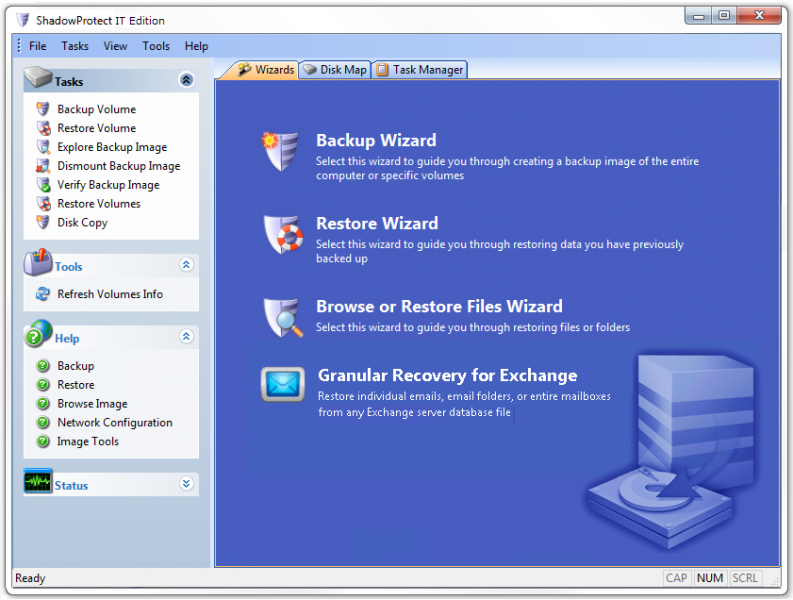
Task: Collapse the Help panel chevron
Action: tap(187, 336)
